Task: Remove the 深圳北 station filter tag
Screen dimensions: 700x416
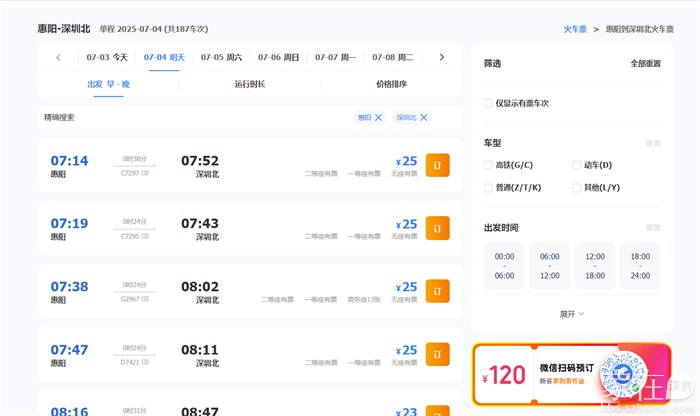Action: click(x=423, y=118)
